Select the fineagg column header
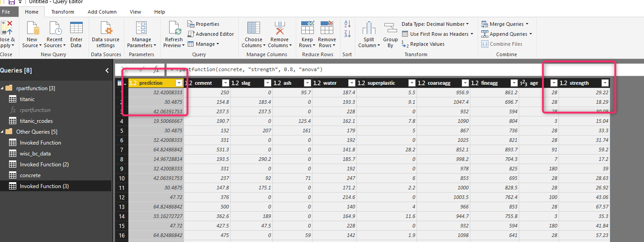This screenshot has height=242, width=644. (494, 83)
